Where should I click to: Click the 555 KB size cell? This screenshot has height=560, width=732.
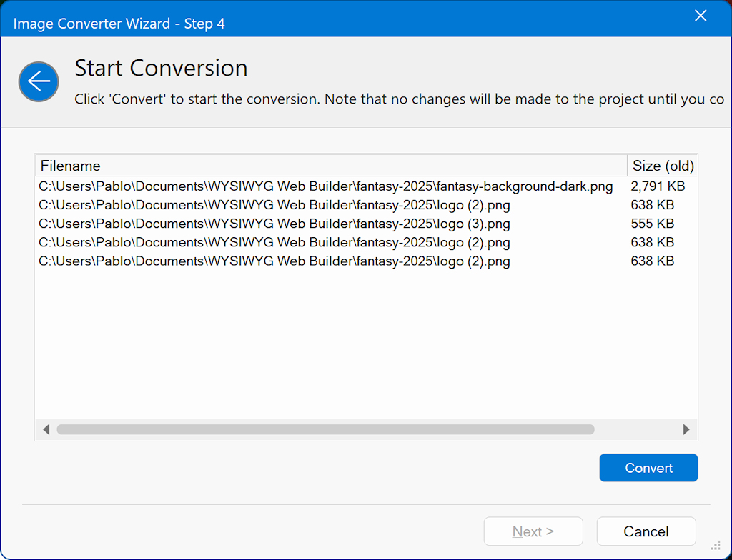652,224
